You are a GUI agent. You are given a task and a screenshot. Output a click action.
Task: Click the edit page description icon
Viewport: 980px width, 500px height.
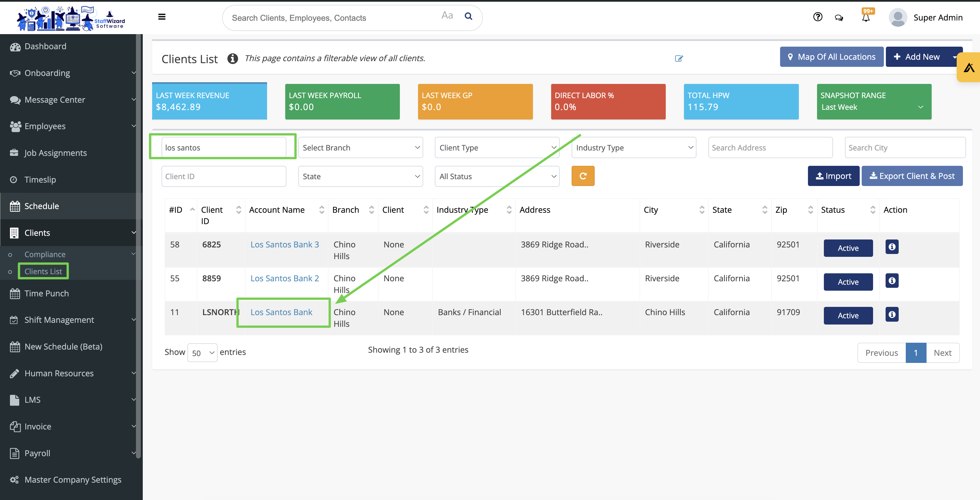click(x=679, y=59)
